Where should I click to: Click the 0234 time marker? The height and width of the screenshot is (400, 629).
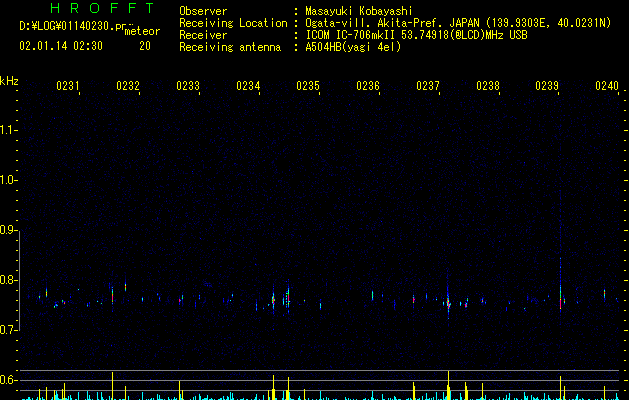(248, 85)
